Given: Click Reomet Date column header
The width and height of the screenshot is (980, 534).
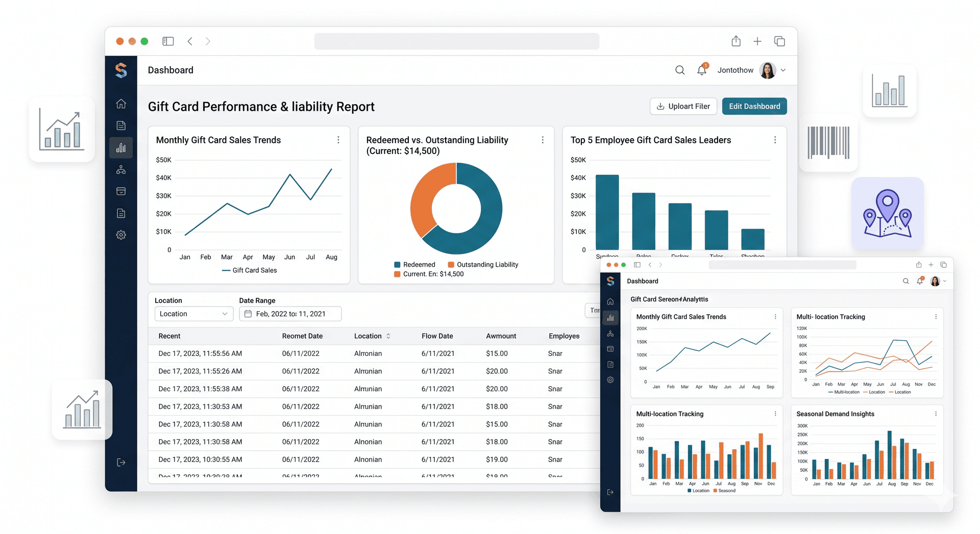Looking at the screenshot, I should 302,336.
